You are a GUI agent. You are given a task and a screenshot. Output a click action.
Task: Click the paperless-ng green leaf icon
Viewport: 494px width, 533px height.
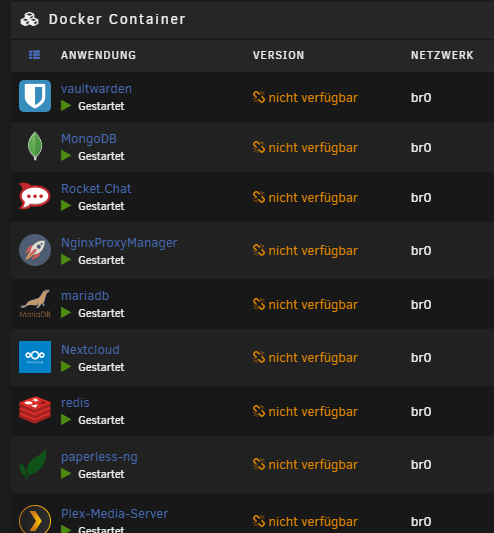pyautogui.click(x=34, y=464)
